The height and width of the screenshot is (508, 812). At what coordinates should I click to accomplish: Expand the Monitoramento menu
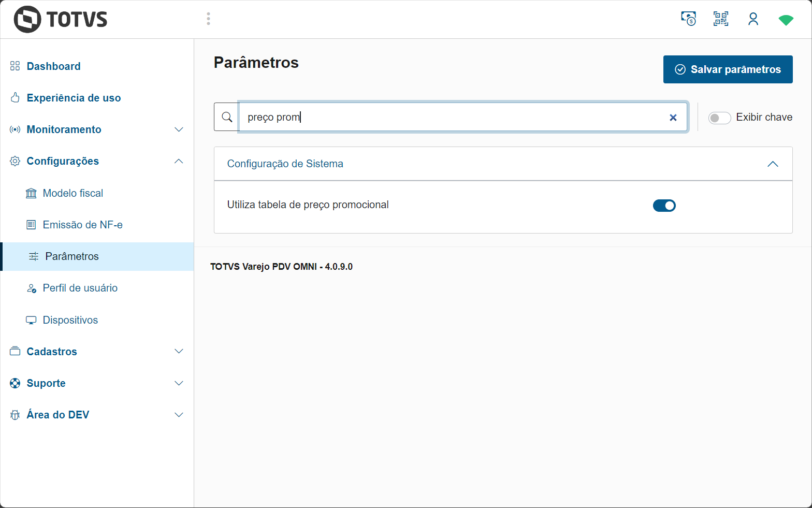pos(179,129)
